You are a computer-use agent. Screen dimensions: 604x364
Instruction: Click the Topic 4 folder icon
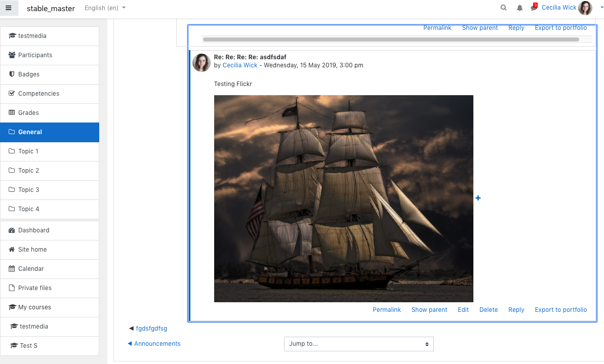12,209
